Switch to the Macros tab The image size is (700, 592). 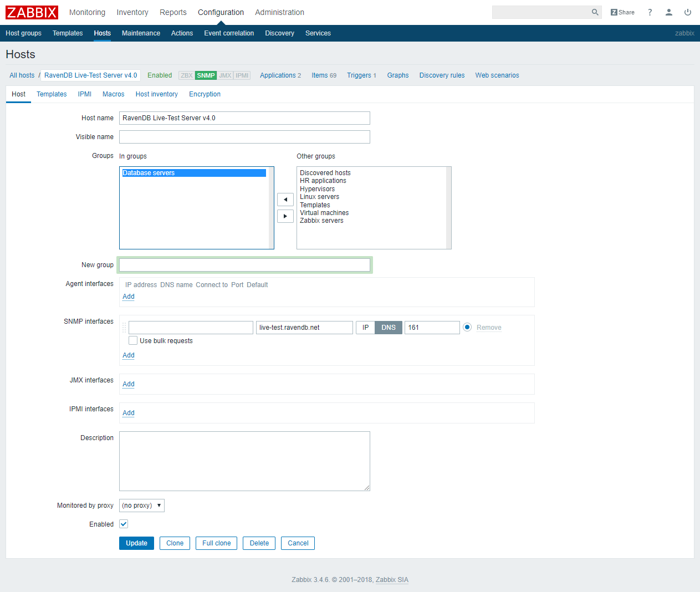click(113, 94)
